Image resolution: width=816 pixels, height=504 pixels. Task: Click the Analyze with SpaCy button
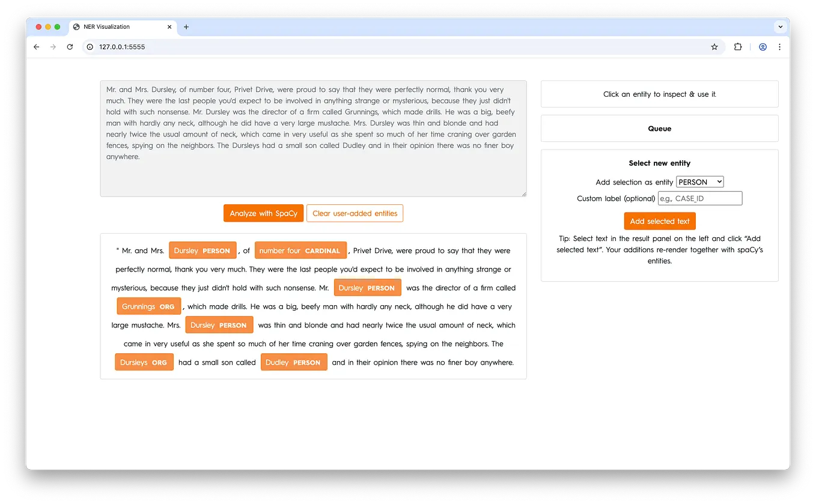[x=263, y=213]
